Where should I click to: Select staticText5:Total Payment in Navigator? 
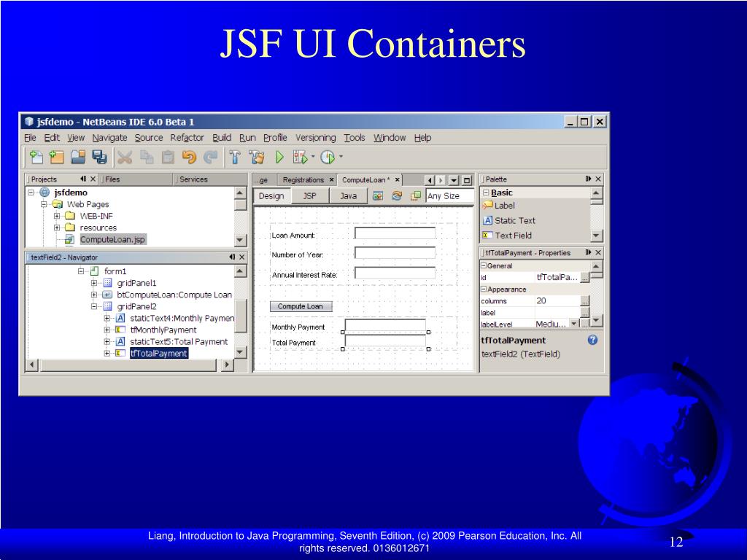click(179, 341)
